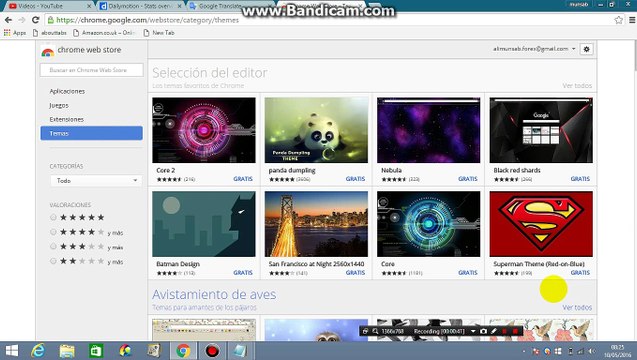Open File Explorer from the taskbar
Viewport: 637px width, 360px height.
(67, 351)
